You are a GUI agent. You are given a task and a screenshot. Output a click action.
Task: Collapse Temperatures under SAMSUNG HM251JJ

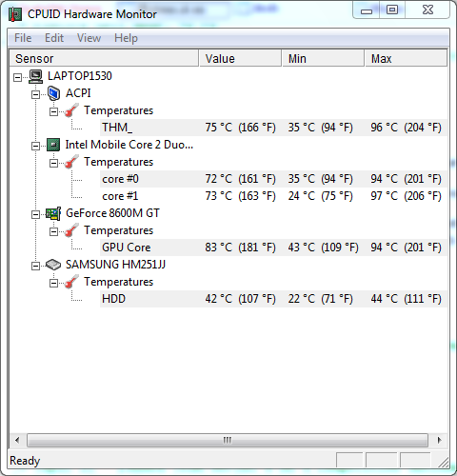coord(54,283)
